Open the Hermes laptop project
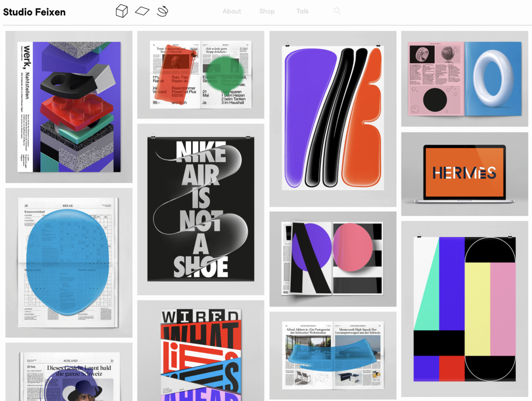The height and width of the screenshot is (401, 532). (x=465, y=174)
